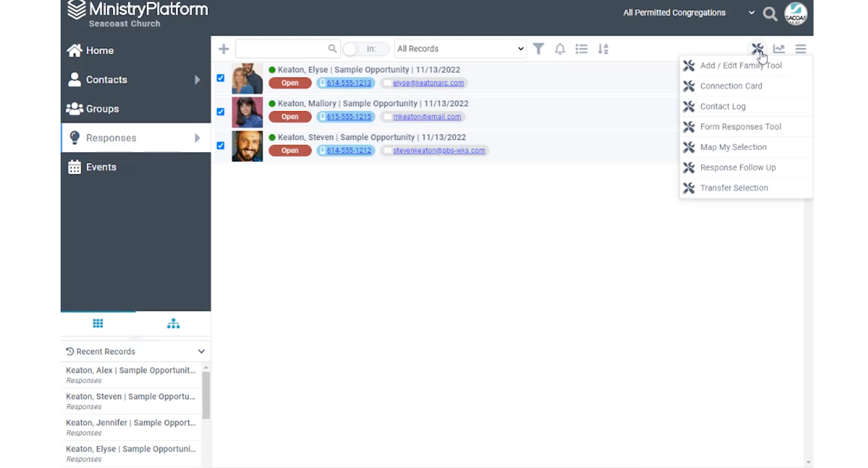Click phone link 615-555-1215

pyautogui.click(x=349, y=117)
